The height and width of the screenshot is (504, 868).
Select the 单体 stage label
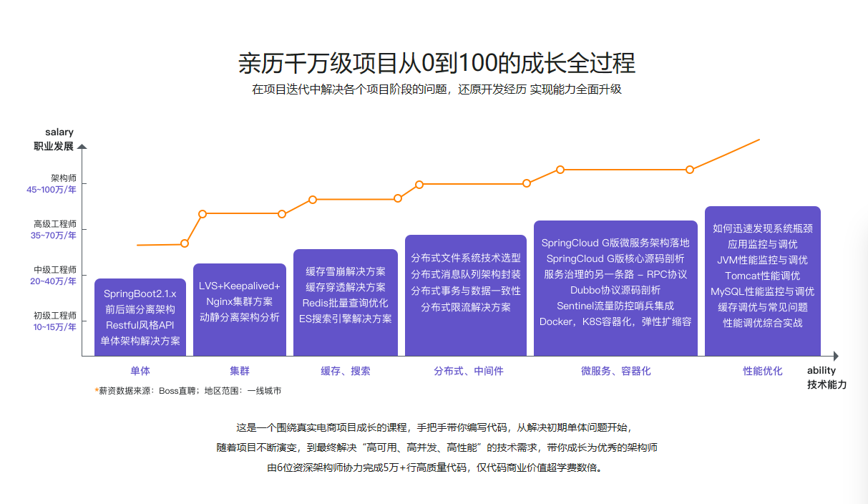pyautogui.click(x=140, y=371)
